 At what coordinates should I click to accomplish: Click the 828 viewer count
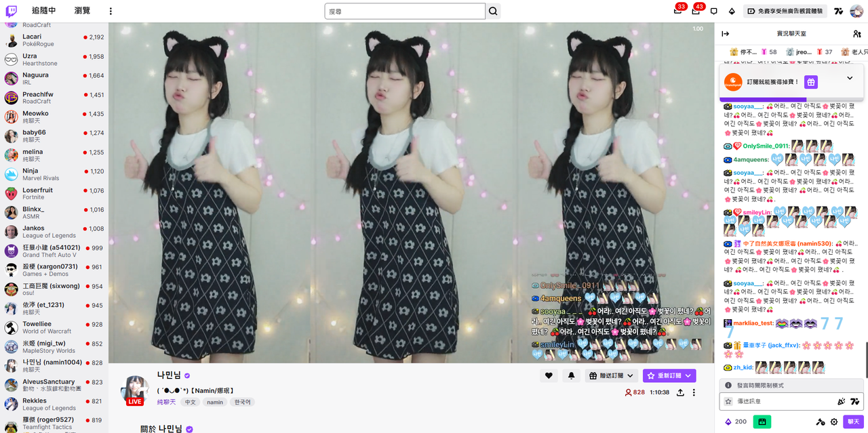(635, 392)
